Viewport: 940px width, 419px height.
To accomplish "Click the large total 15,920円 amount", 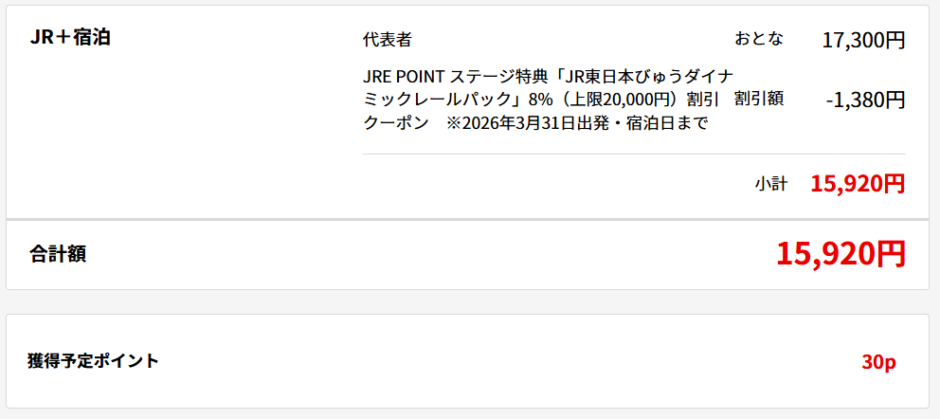I will pyautogui.click(x=840, y=254).
